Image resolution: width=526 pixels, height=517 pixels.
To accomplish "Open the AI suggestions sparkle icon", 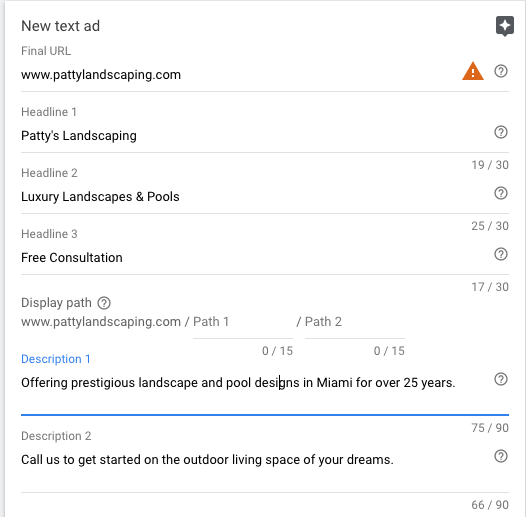I will (505, 26).
